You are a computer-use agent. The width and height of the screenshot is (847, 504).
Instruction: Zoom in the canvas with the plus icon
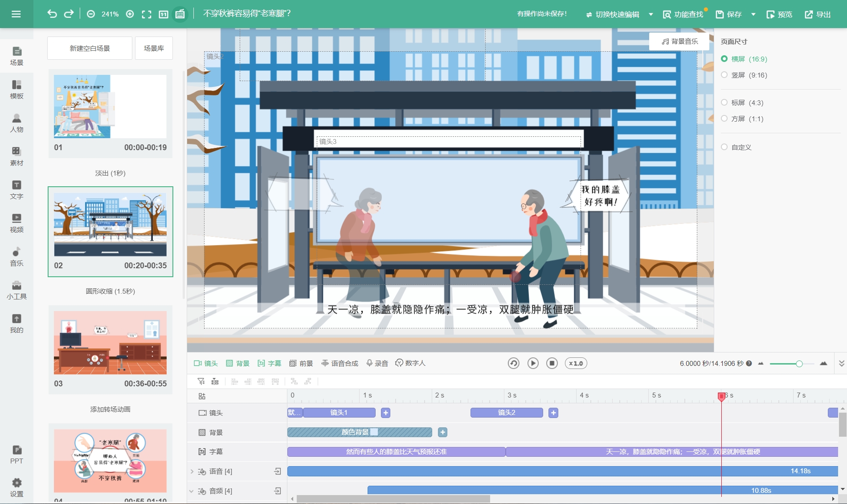(x=130, y=14)
